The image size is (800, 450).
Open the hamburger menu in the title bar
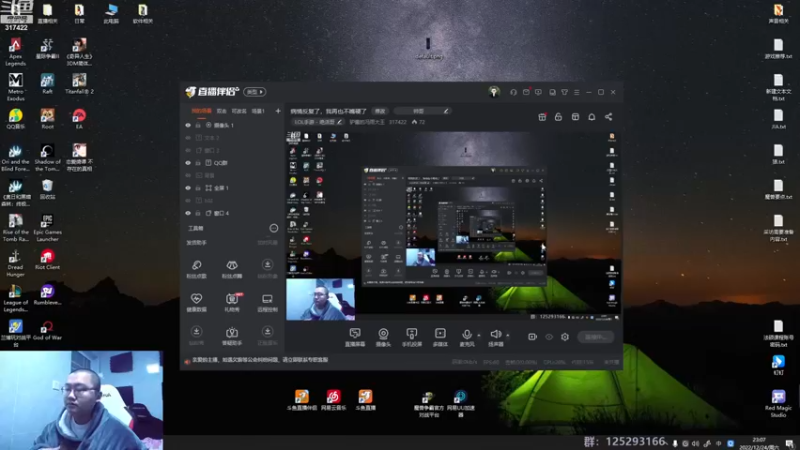(577, 92)
